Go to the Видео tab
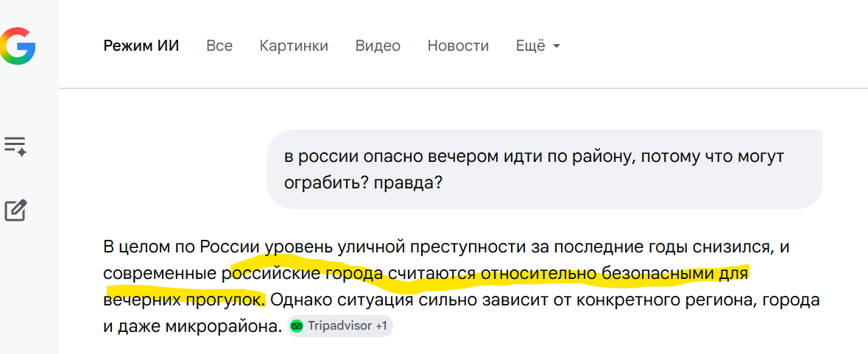 378,46
